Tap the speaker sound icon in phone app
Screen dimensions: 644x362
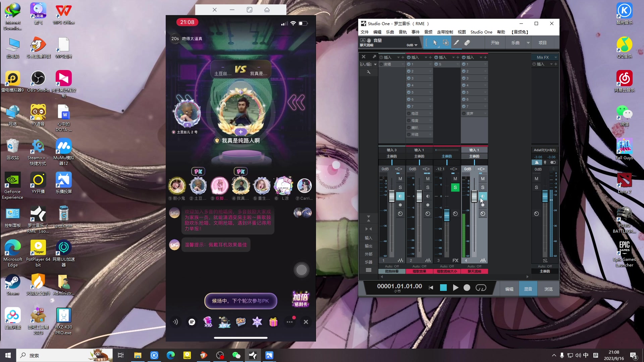coord(175,322)
